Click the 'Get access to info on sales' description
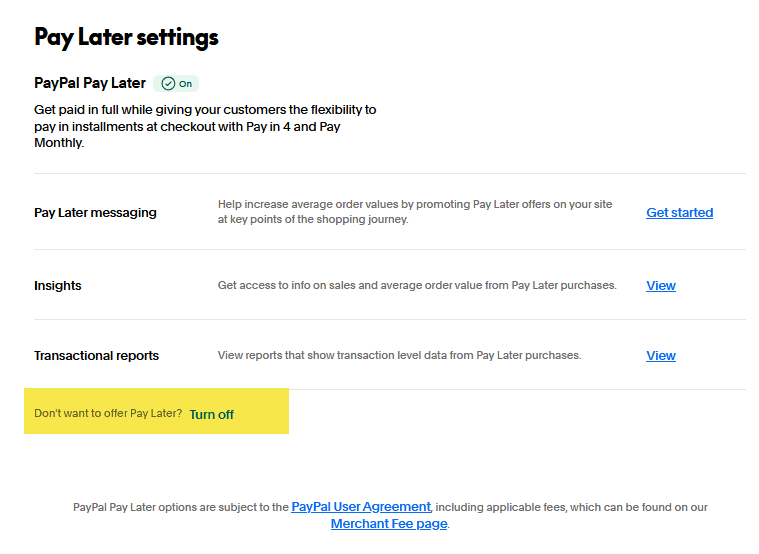Screen dimensions: 759x554 [x=417, y=286]
